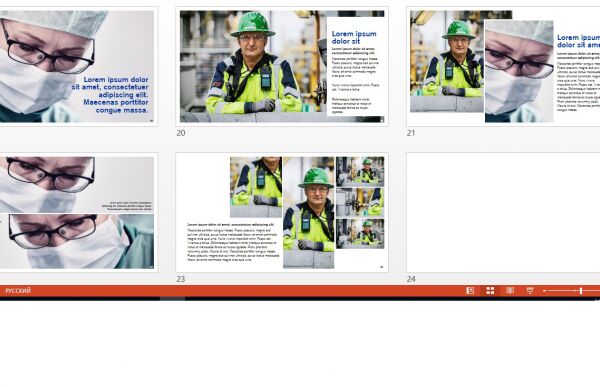Select slide 21 thumbnail with overlapping photos
This screenshot has height=387, width=600.
tap(503, 66)
